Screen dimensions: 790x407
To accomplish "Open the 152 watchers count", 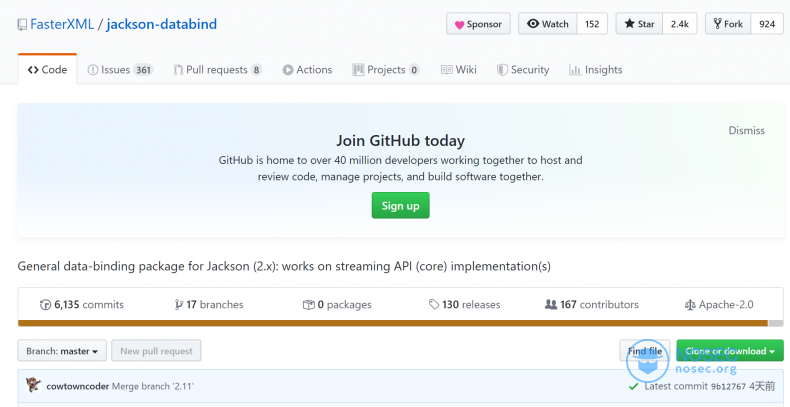I will pos(592,24).
